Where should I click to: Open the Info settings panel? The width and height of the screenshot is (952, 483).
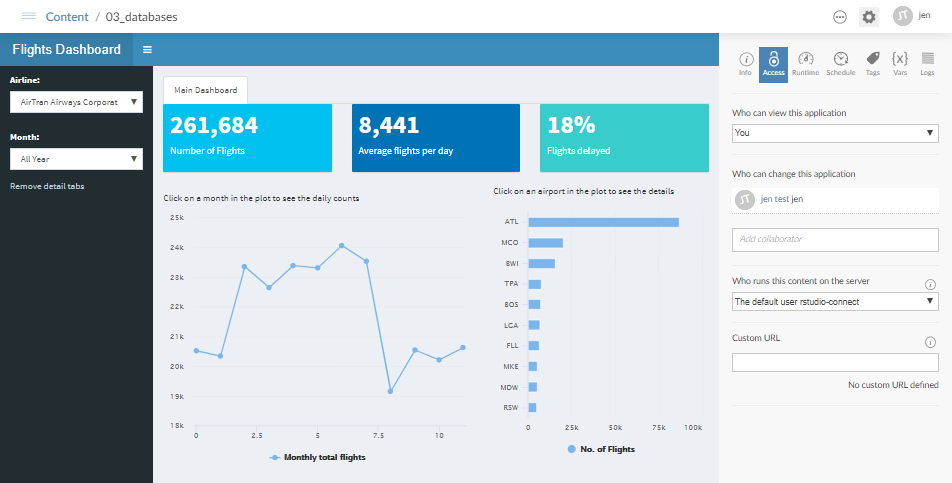point(745,63)
